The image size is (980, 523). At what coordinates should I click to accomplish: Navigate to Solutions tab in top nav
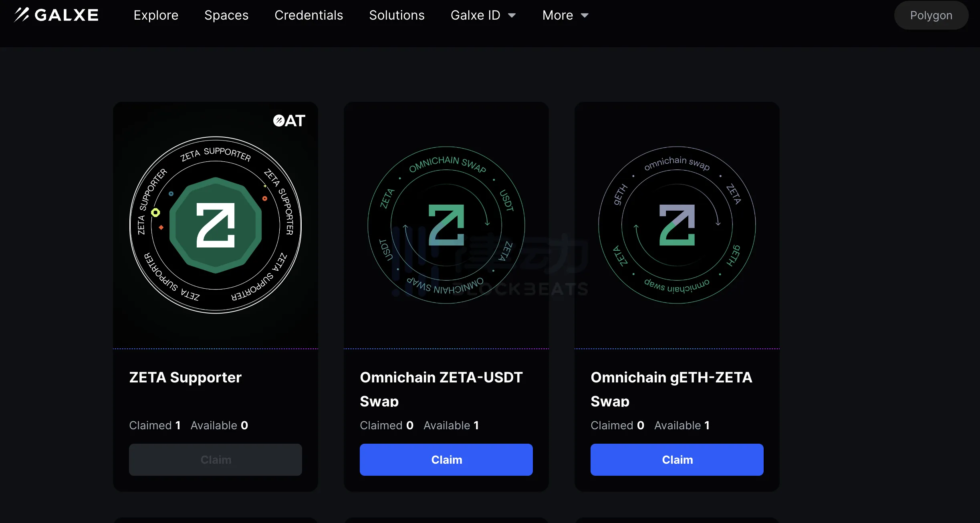[397, 15]
